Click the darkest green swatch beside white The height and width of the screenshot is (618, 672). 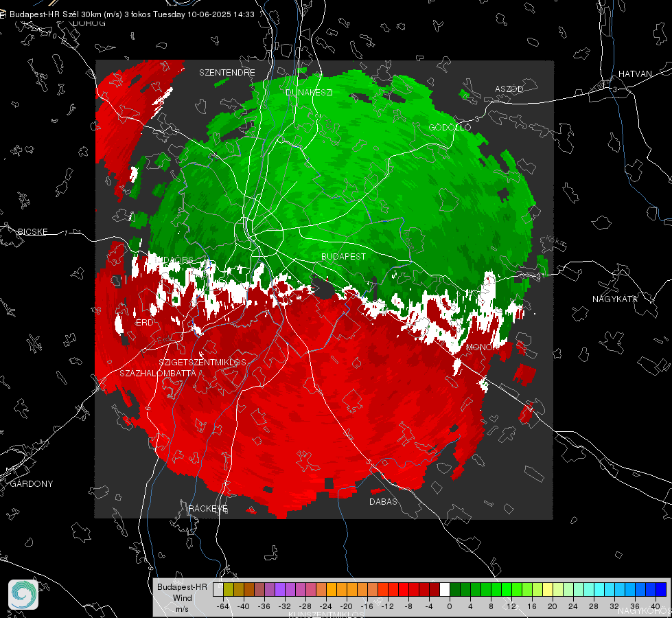(455, 589)
